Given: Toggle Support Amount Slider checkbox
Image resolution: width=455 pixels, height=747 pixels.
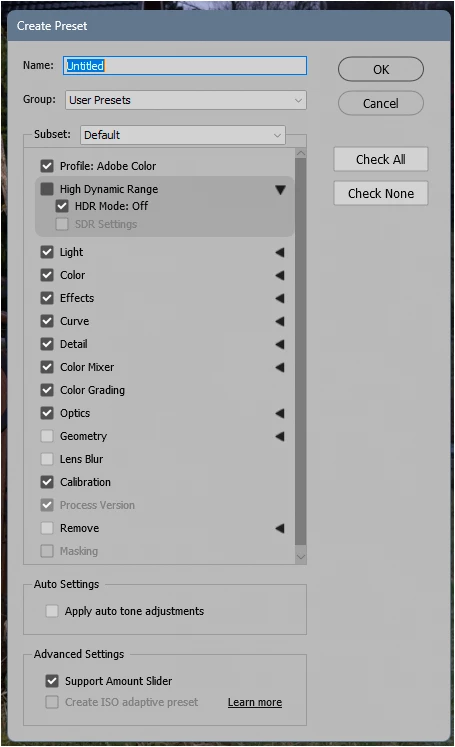Looking at the screenshot, I should tap(52, 681).
